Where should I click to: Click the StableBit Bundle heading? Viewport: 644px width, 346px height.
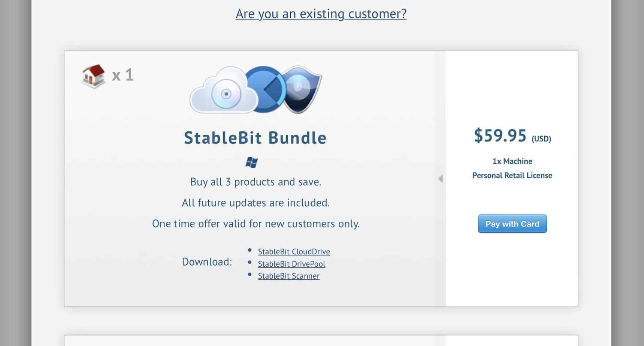(x=255, y=137)
